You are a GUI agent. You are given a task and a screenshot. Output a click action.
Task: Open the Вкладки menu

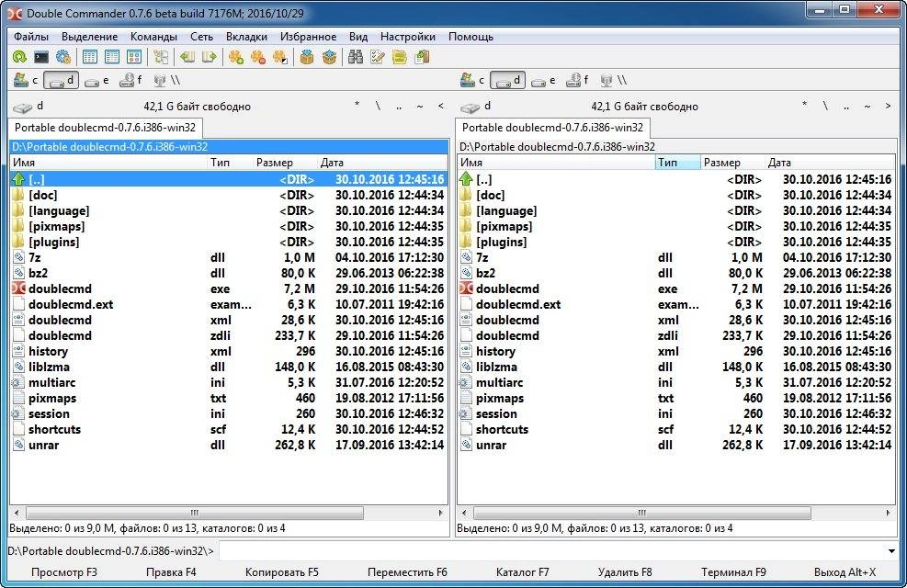coord(246,37)
